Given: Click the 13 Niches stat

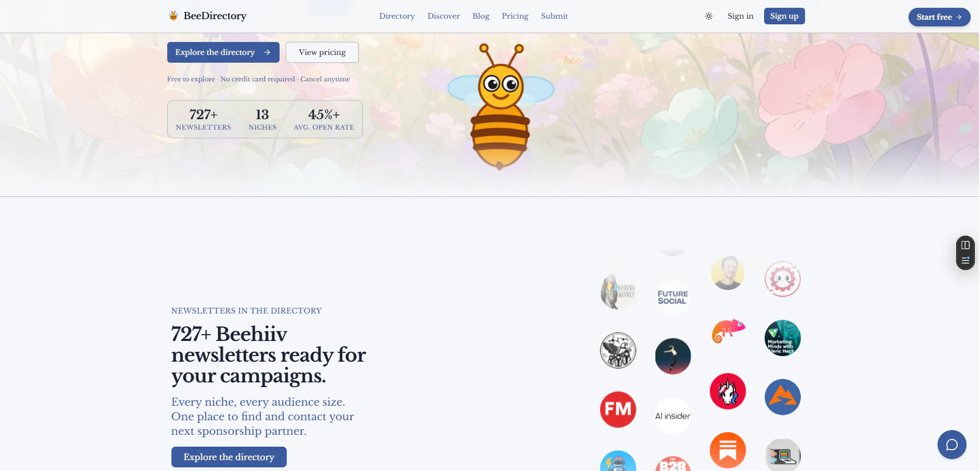Looking at the screenshot, I should tap(262, 119).
